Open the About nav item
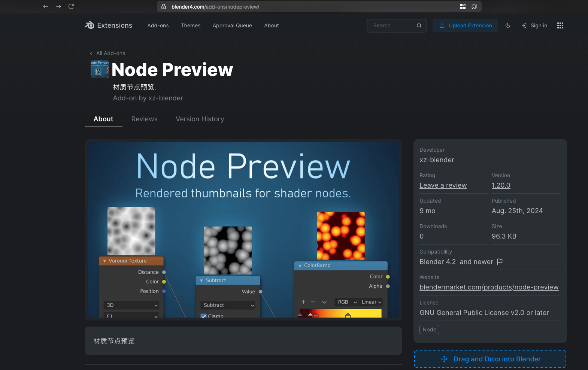The image size is (588, 370). point(272,25)
